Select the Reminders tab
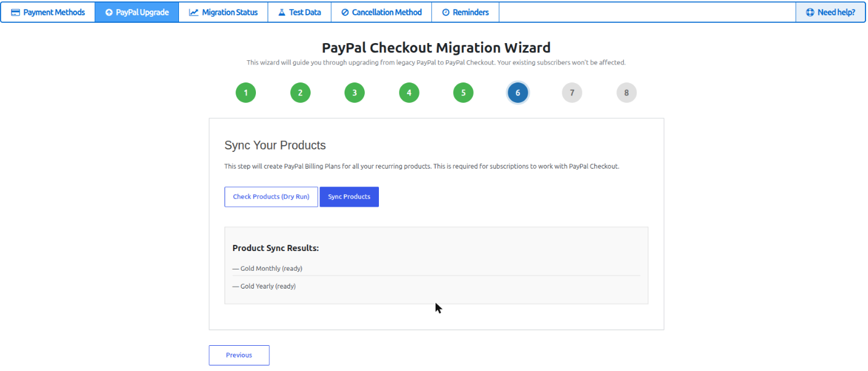 click(465, 12)
